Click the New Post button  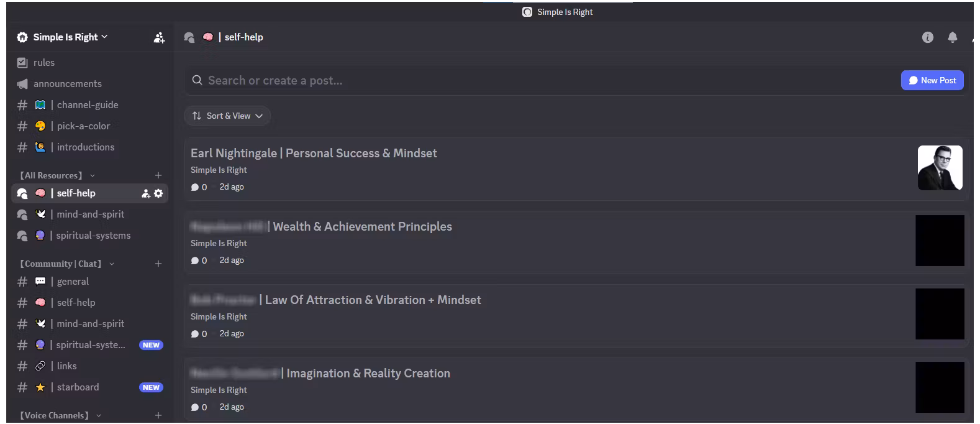932,80
